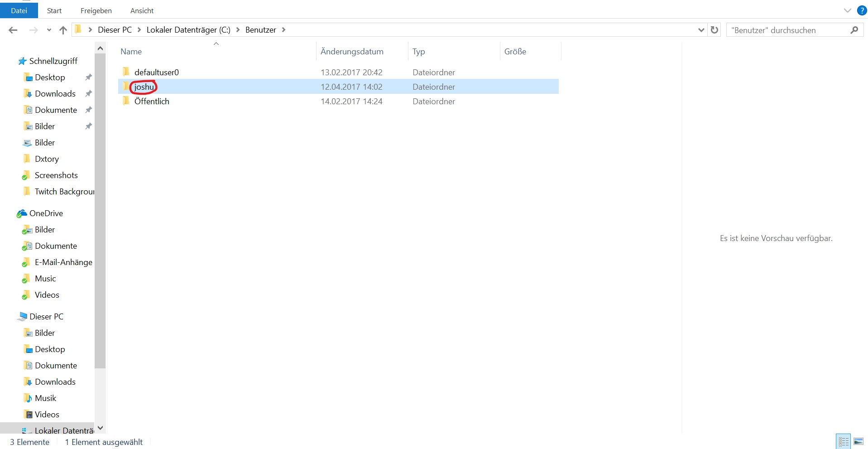
Task: Select the joshu folder row
Action: 338,87
